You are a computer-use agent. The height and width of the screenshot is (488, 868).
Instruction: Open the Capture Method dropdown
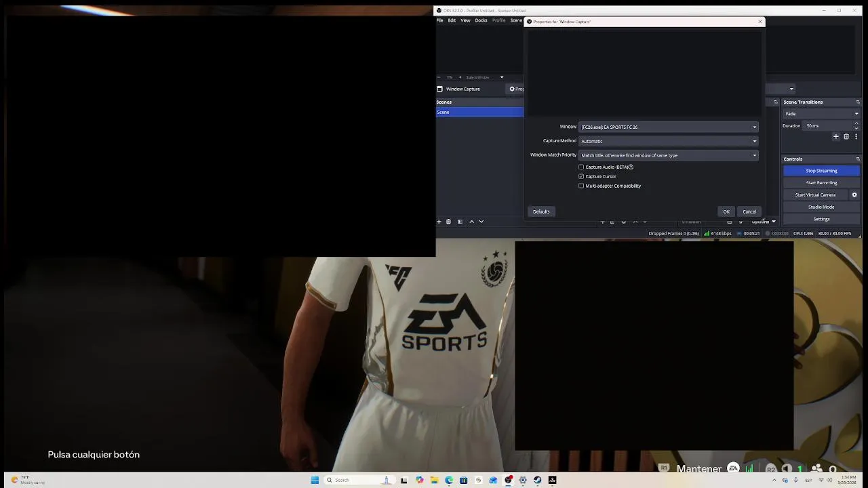(x=668, y=141)
